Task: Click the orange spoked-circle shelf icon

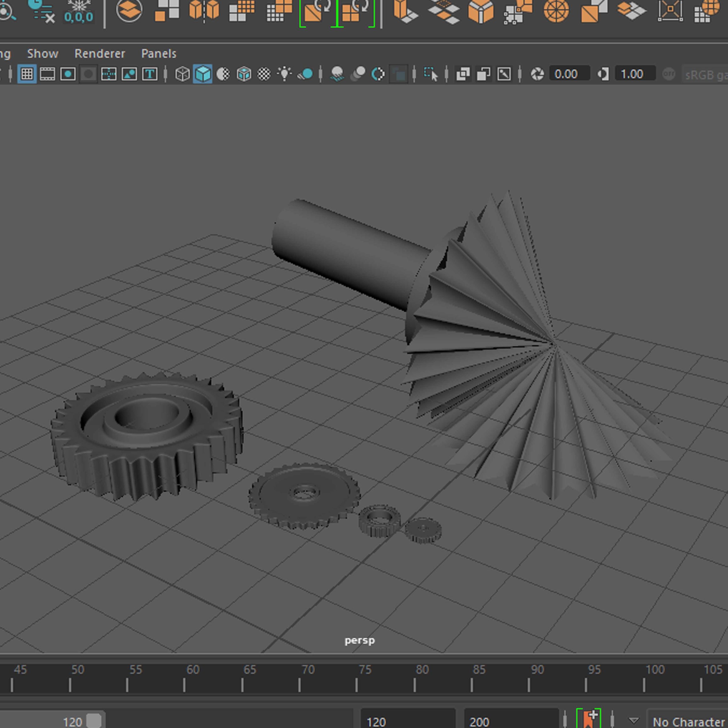Action: point(556,11)
